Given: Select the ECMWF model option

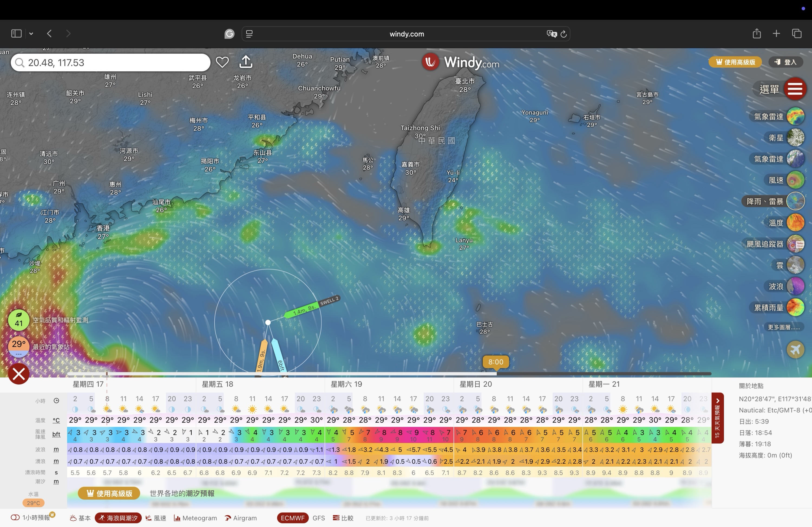Looking at the screenshot, I should [x=292, y=518].
